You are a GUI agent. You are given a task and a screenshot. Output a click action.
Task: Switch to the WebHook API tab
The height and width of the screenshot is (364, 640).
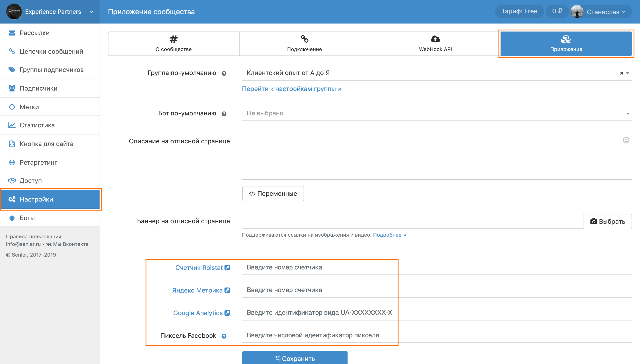pos(435,44)
